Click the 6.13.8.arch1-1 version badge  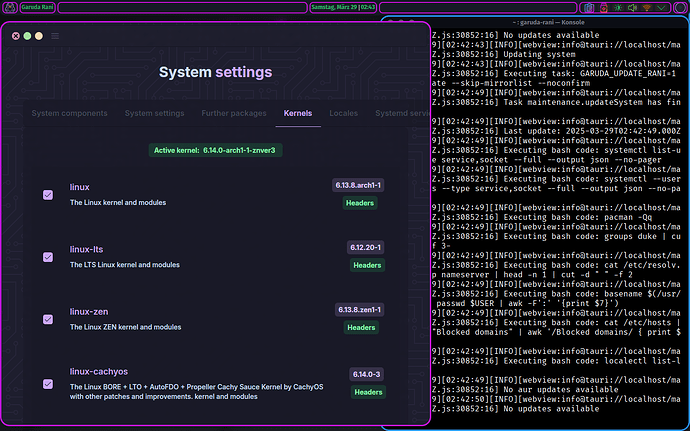(358, 185)
